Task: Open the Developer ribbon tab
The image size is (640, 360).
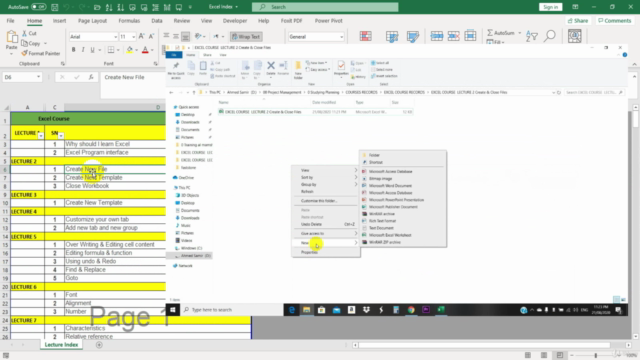Action: [x=235, y=20]
